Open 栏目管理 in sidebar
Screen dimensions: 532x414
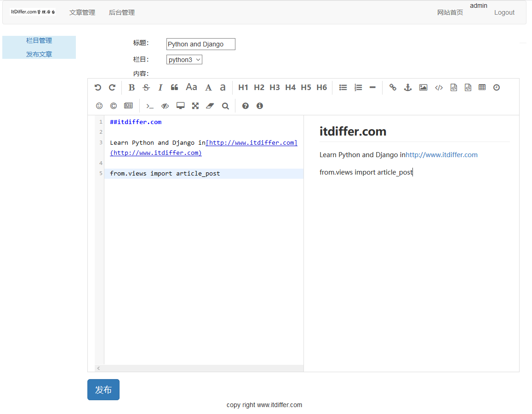[x=39, y=41]
